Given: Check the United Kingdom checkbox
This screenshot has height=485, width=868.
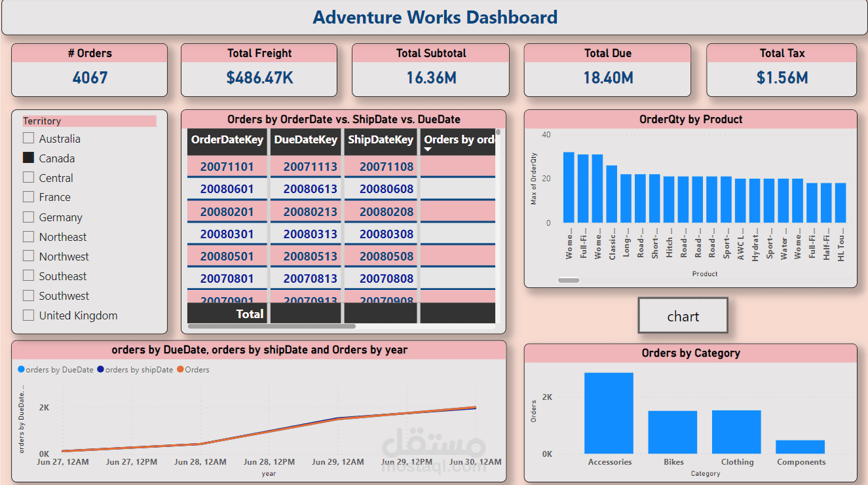Looking at the screenshot, I should point(28,315).
